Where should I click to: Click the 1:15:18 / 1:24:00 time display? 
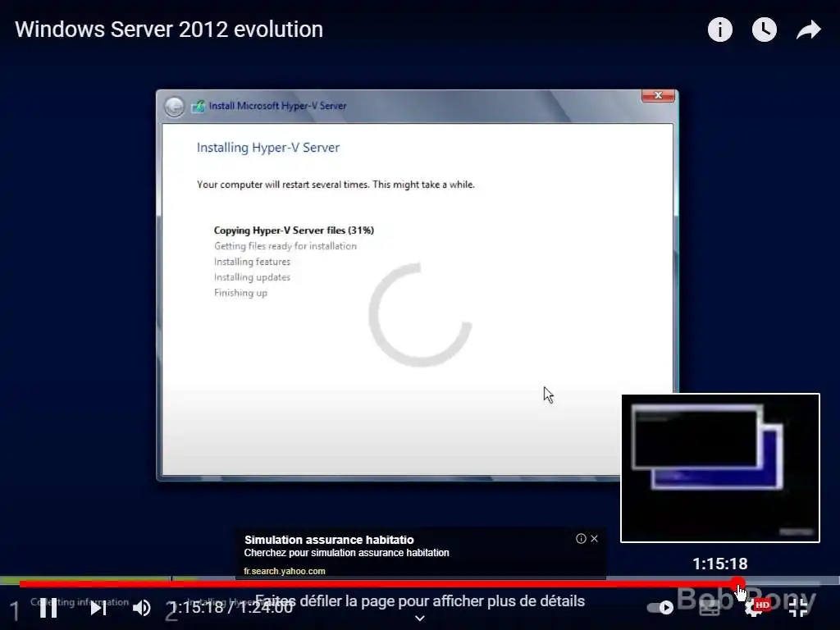click(x=231, y=608)
